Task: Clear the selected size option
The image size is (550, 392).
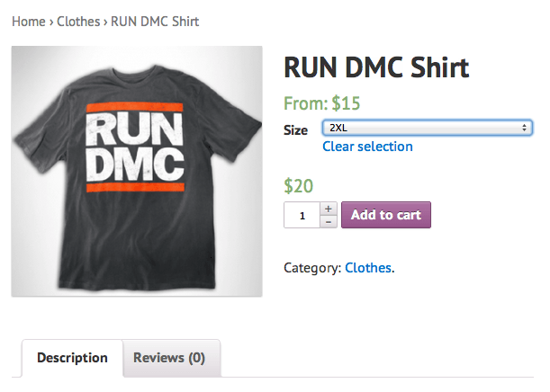Action: click(x=367, y=147)
